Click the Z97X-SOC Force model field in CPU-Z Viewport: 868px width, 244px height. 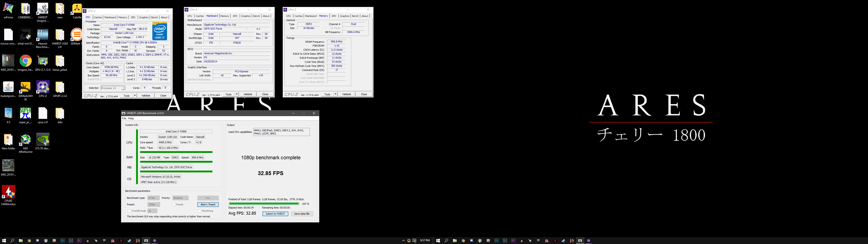click(x=225, y=29)
